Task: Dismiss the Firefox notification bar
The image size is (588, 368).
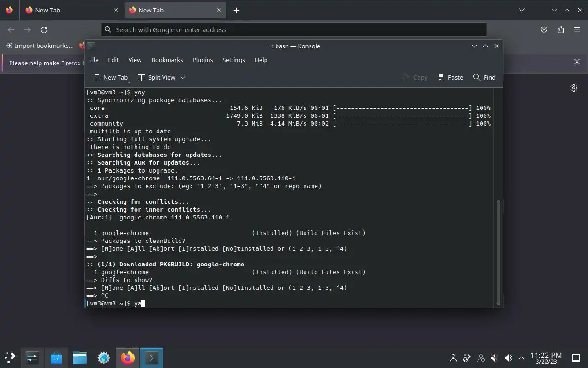Action: (x=577, y=62)
